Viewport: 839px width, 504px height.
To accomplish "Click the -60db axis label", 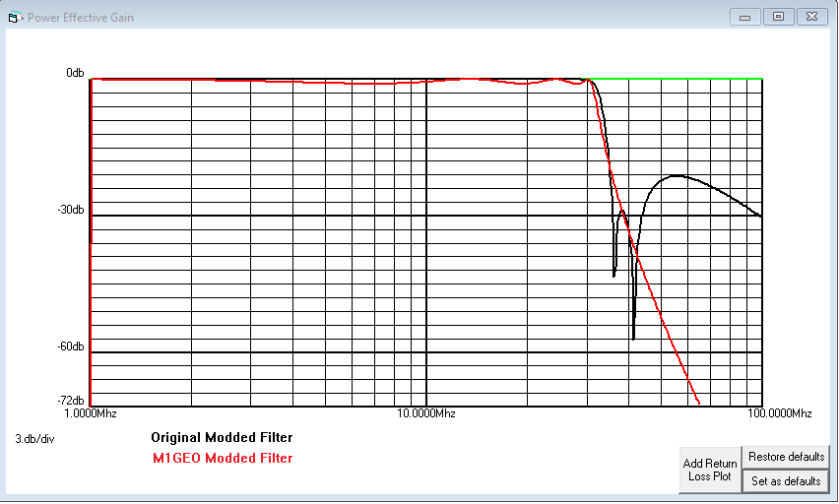I will tap(71, 346).
